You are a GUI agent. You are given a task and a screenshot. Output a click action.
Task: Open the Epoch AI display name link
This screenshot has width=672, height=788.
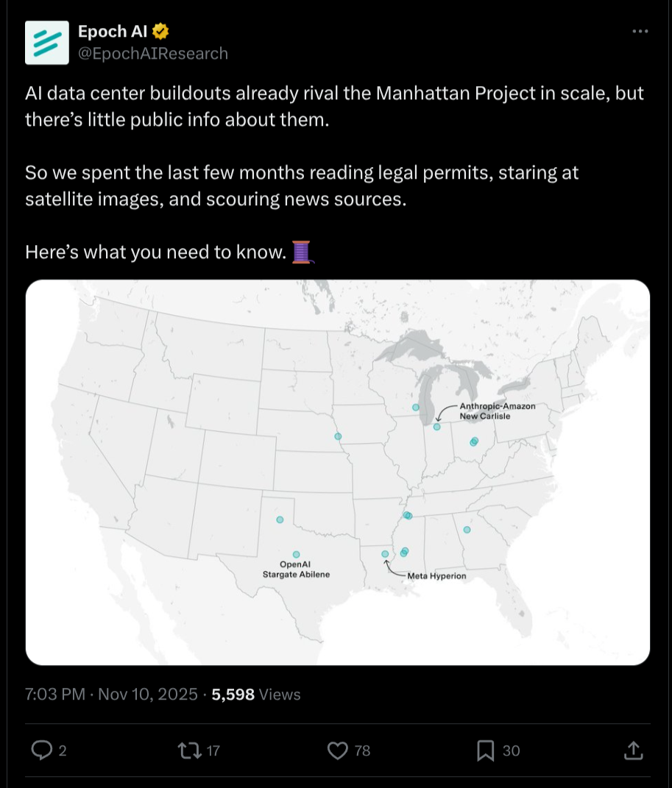[x=113, y=32]
